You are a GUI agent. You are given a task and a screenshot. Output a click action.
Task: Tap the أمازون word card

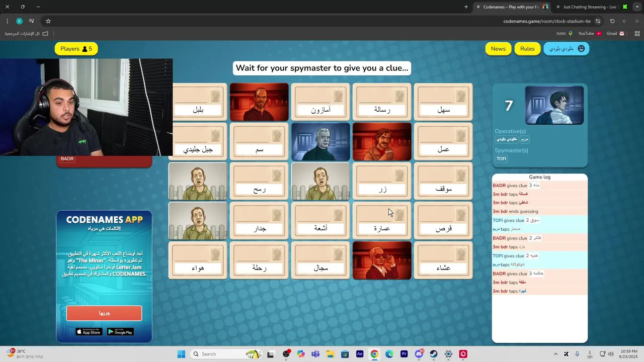tap(320, 102)
